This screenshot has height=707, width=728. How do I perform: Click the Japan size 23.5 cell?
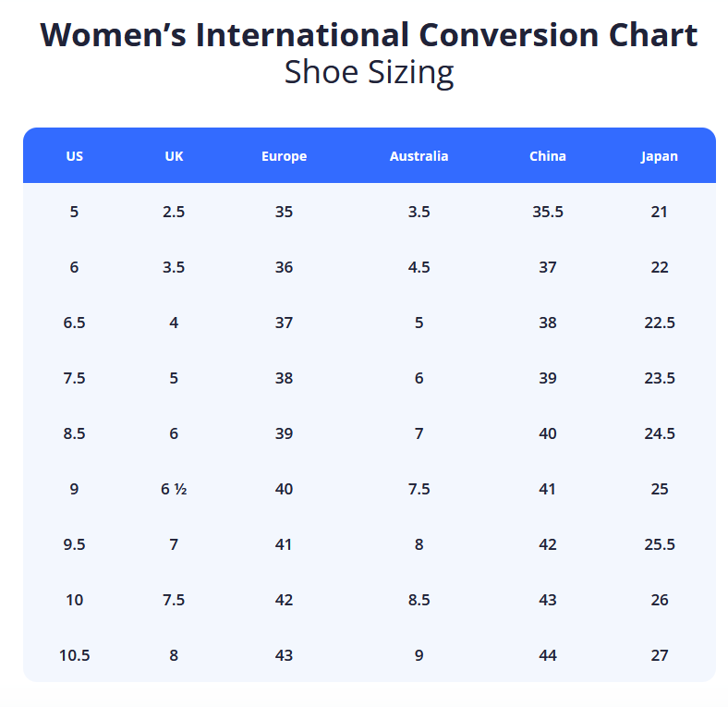(659, 378)
